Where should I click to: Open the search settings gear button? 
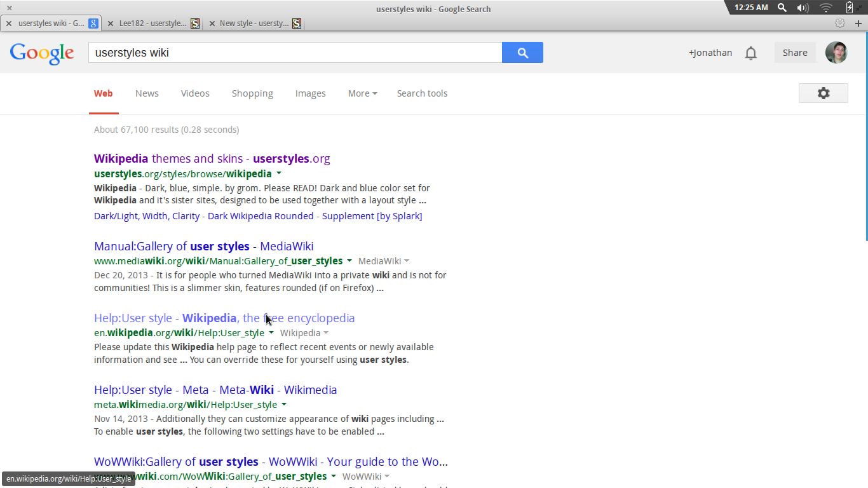pos(824,93)
